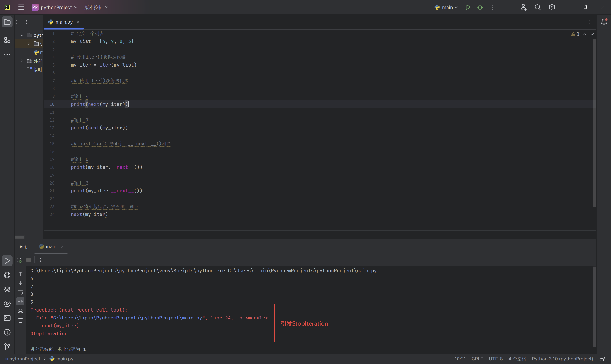Open Python Console layers icon

pos(7,289)
